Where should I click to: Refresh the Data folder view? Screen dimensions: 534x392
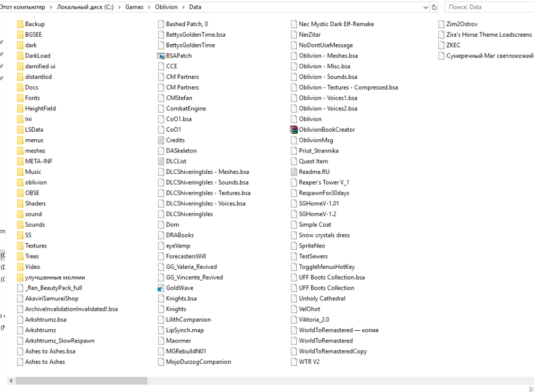[x=434, y=7]
